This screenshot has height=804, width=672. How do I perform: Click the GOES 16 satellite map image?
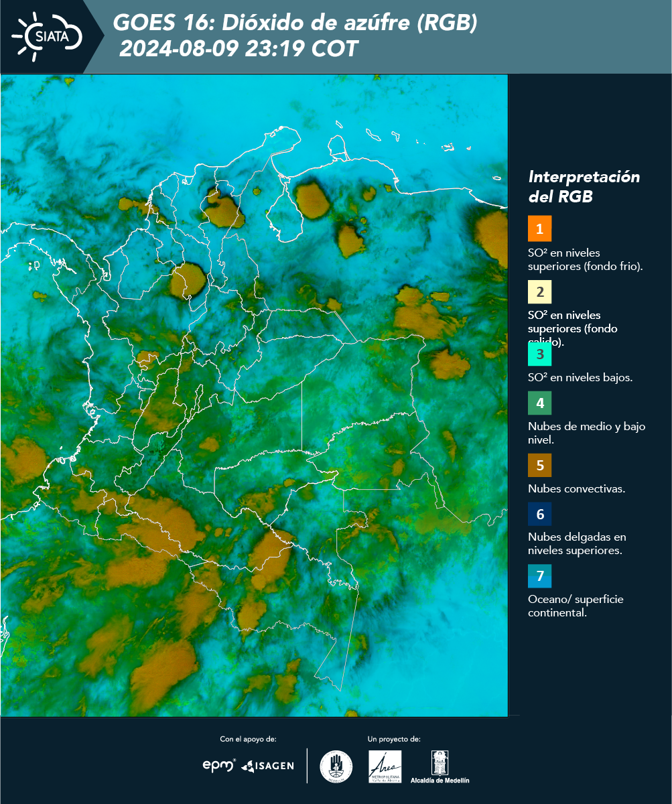pyautogui.click(x=255, y=395)
